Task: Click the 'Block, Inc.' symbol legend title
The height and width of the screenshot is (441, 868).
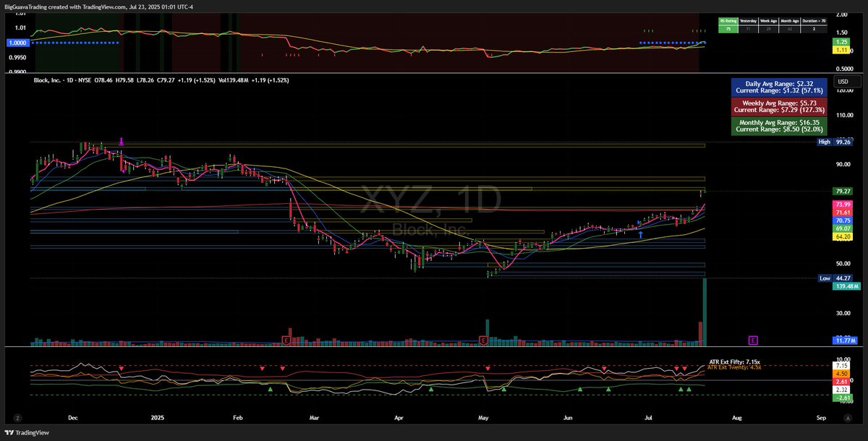Action: point(48,80)
